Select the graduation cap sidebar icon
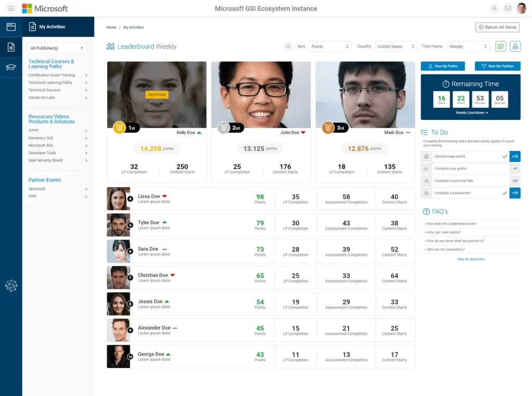Viewport: 532px width, 396px height. point(11,67)
